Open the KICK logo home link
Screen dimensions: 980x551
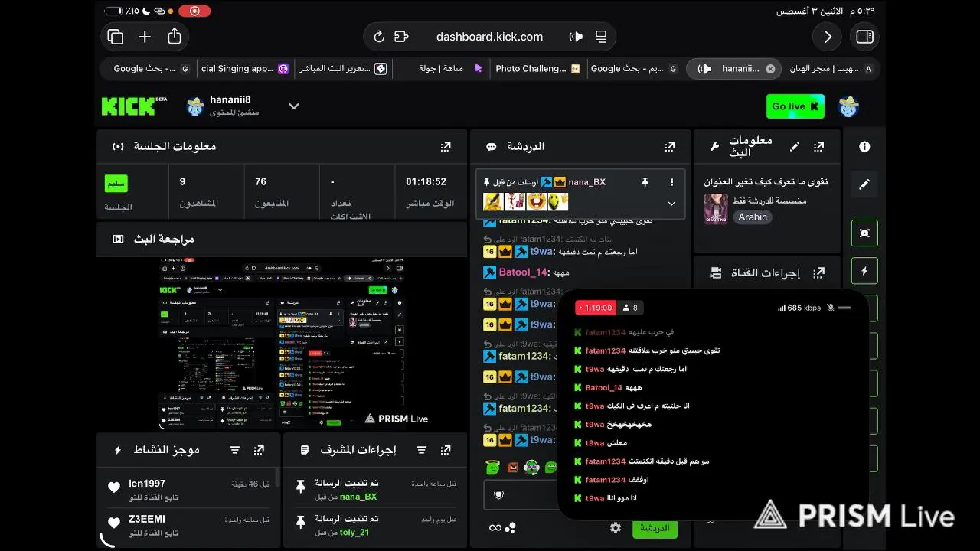(x=134, y=106)
